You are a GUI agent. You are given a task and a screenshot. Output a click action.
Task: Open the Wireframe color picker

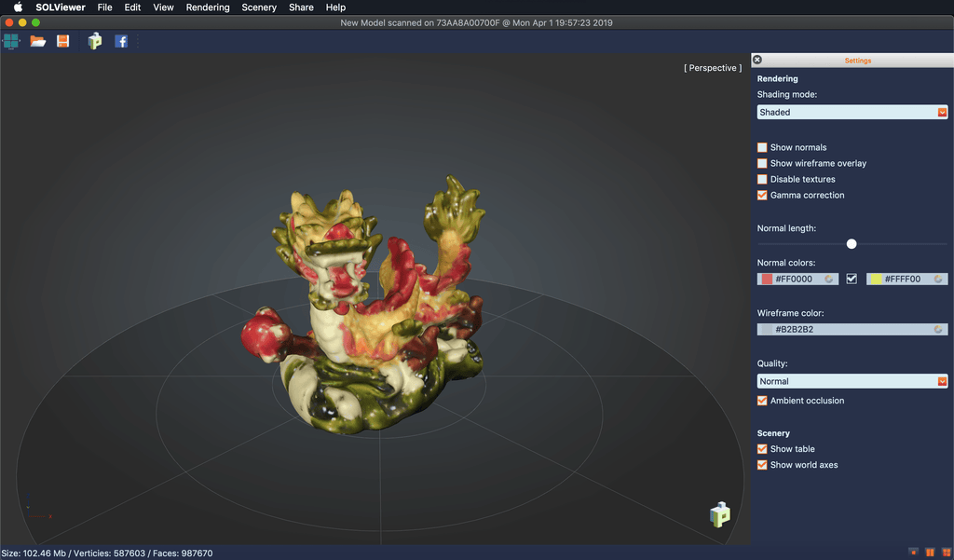852,328
